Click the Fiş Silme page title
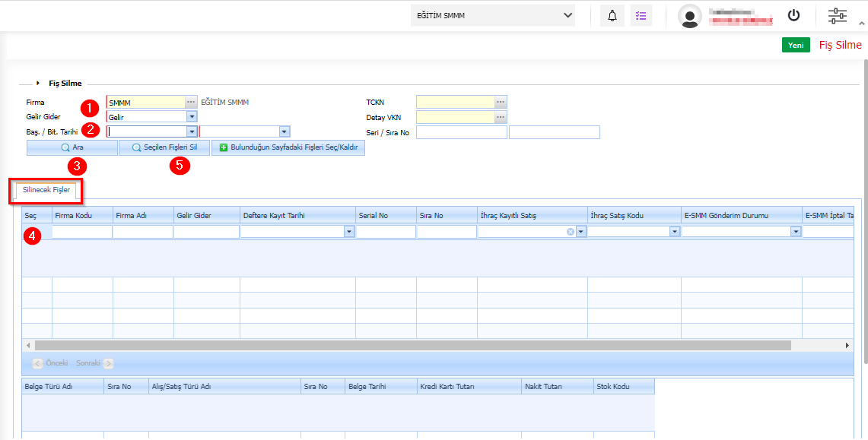Viewport: 868px width, 440px height. point(841,46)
